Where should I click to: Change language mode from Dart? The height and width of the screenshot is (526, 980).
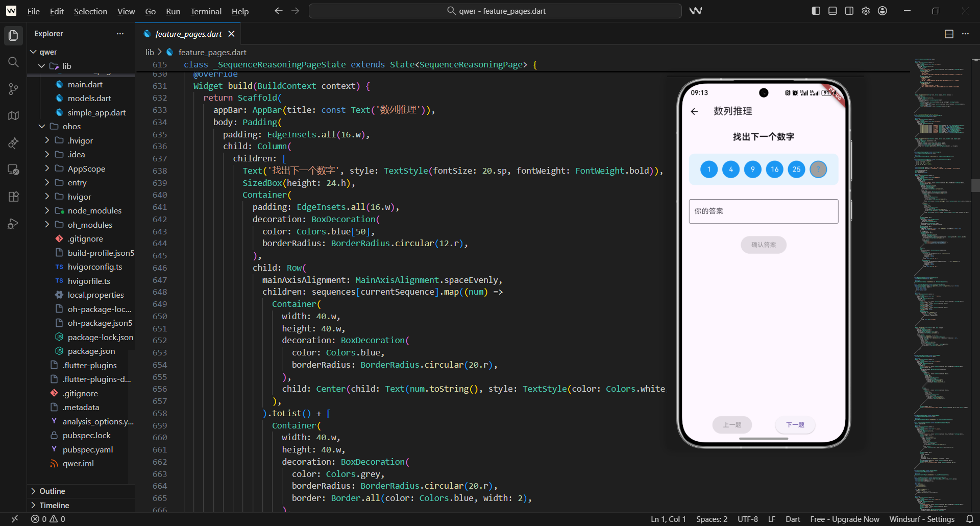coord(793,519)
